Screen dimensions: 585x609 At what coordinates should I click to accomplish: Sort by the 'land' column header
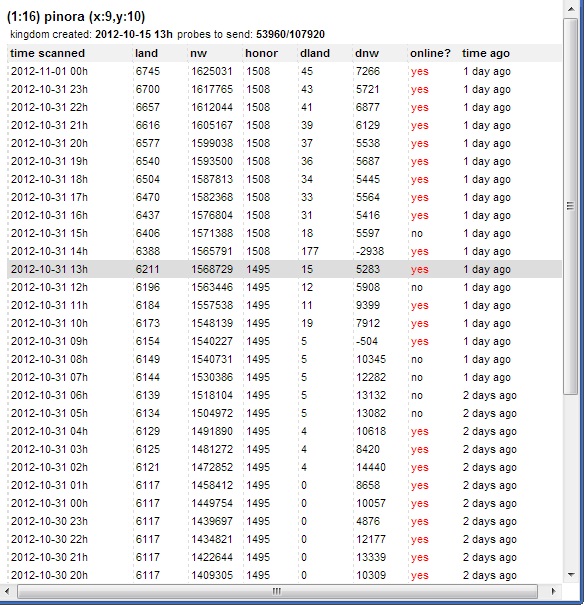tap(146, 53)
